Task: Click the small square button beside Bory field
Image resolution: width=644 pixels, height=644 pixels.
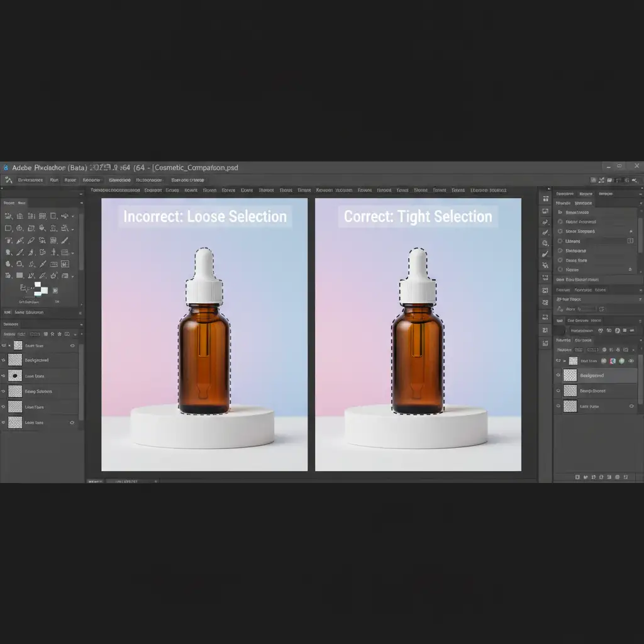Action: coord(602,309)
